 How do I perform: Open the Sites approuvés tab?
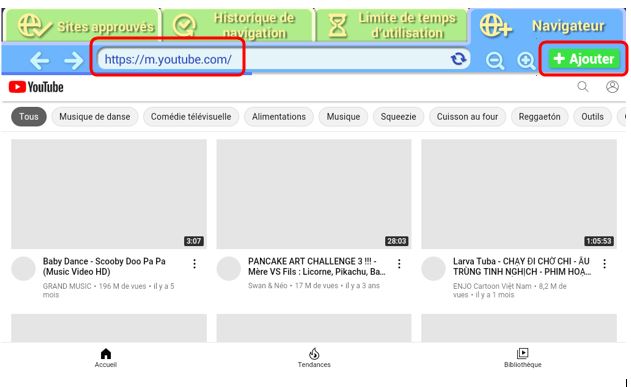click(x=81, y=25)
